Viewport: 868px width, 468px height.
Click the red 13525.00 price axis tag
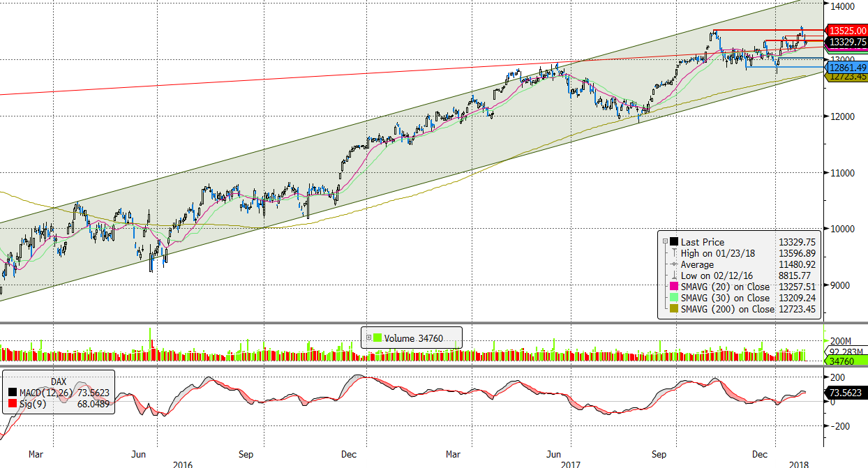(846, 31)
